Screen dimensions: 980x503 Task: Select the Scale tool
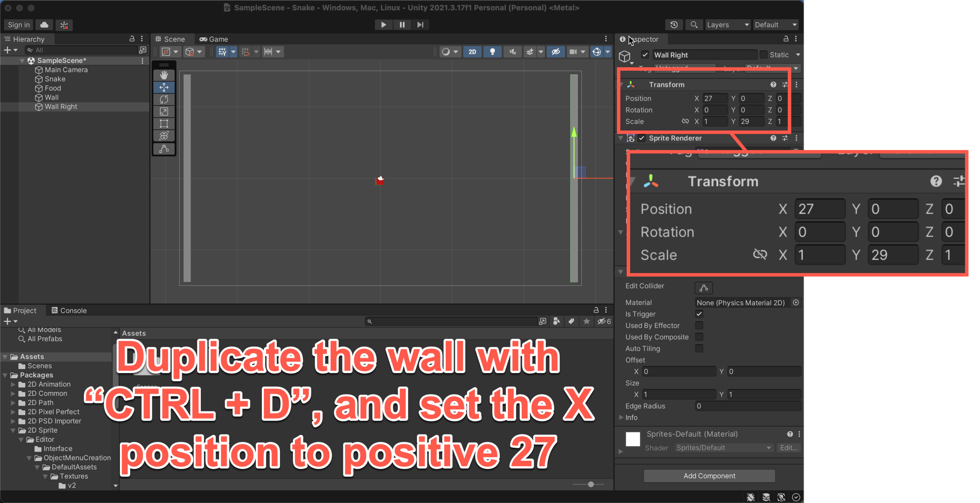(164, 112)
